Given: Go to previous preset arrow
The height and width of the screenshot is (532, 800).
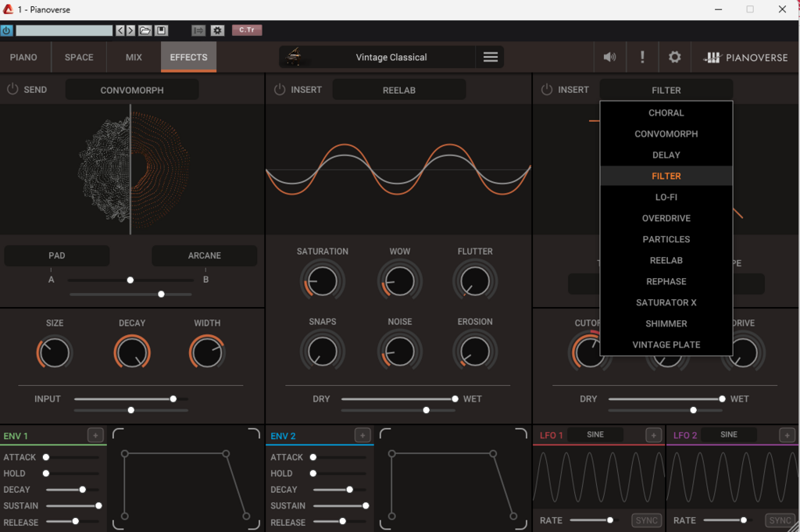Looking at the screenshot, I should pos(120,30).
